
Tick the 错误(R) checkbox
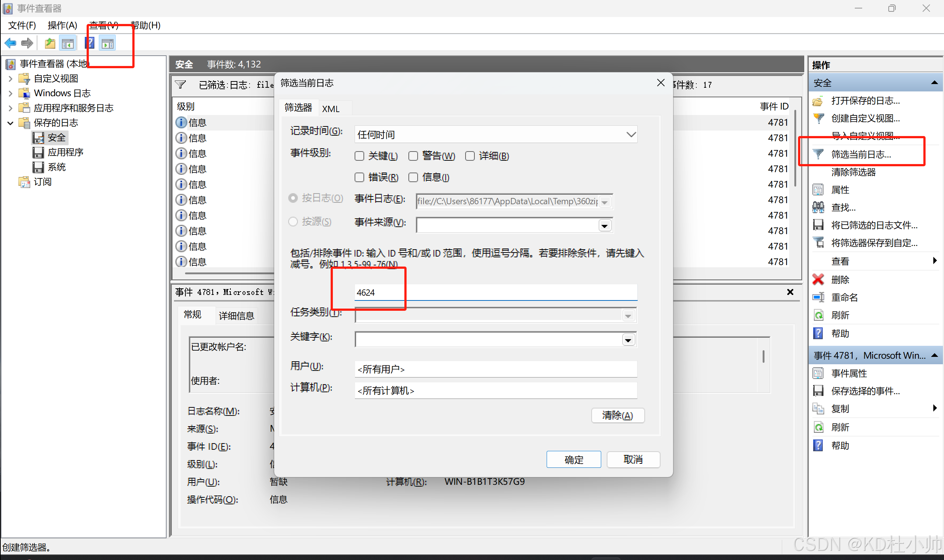click(359, 177)
